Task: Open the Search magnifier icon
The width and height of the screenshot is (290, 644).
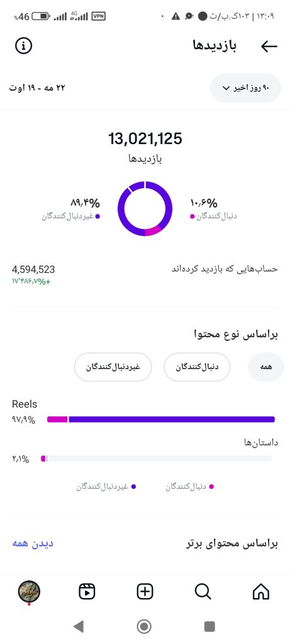Action: click(203, 592)
